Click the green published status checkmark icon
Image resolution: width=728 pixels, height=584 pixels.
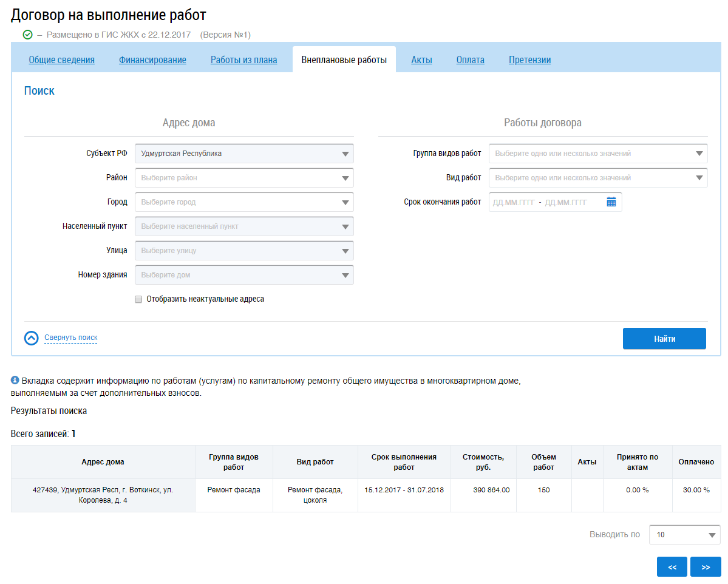coord(27,35)
